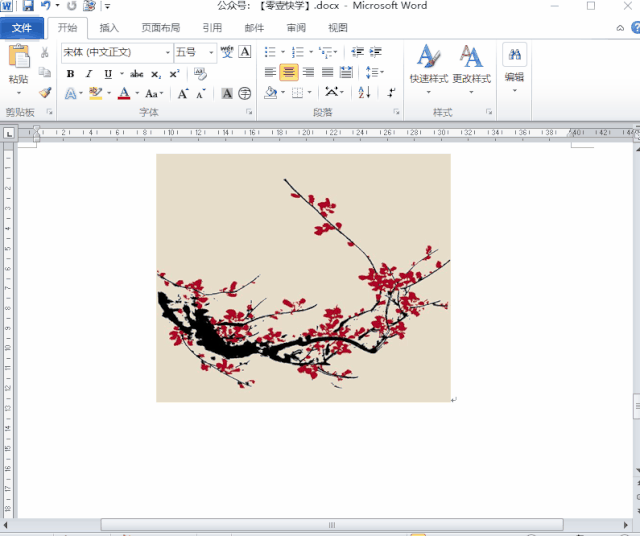The width and height of the screenshot is (640, 536).
Task: Apply a bulleted list
Action: click(270, 52)
